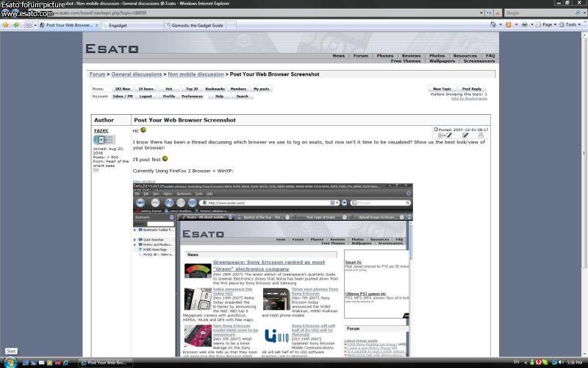Click the forum Help button
The height and width of the screenshot is (368, 588).
[x=219, y=96]
